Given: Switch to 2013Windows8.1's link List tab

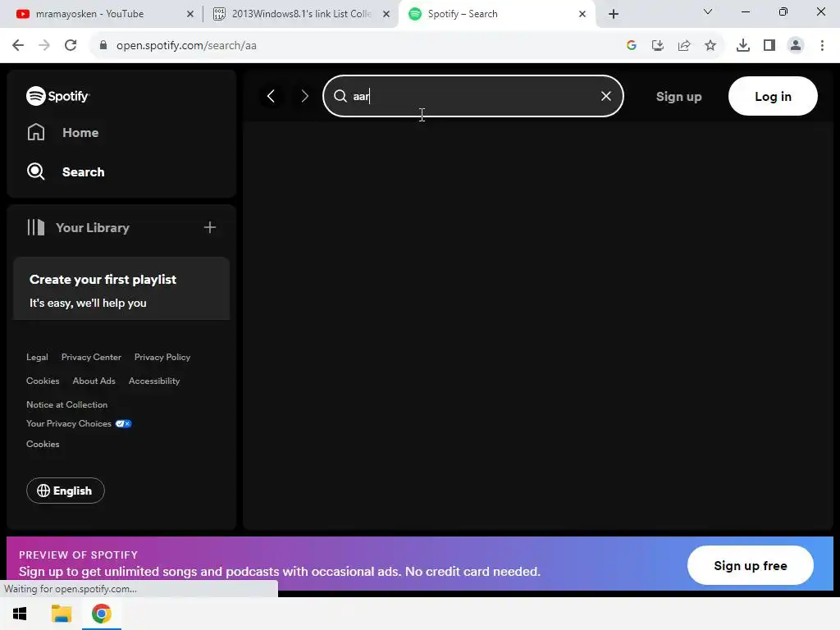Looking at the screenshot, I should tap(302, 14).
